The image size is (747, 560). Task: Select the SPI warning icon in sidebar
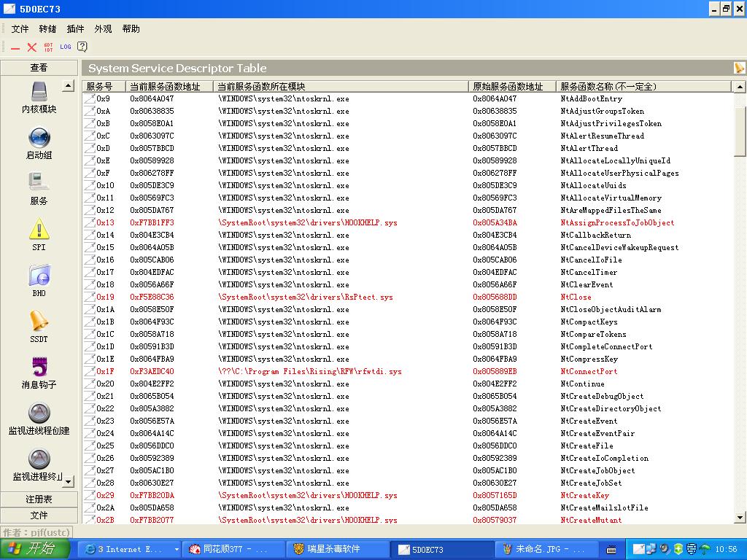click(x=39, y=230)
